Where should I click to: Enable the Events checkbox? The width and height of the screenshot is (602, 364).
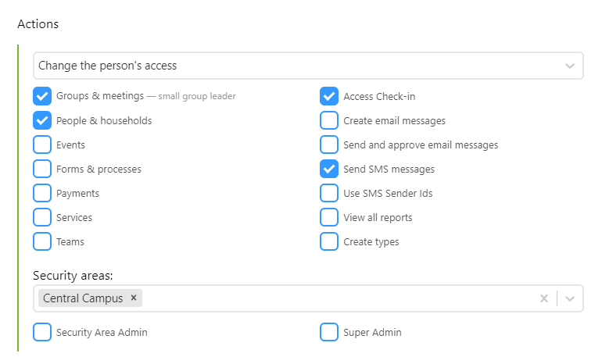coord(42,145)
